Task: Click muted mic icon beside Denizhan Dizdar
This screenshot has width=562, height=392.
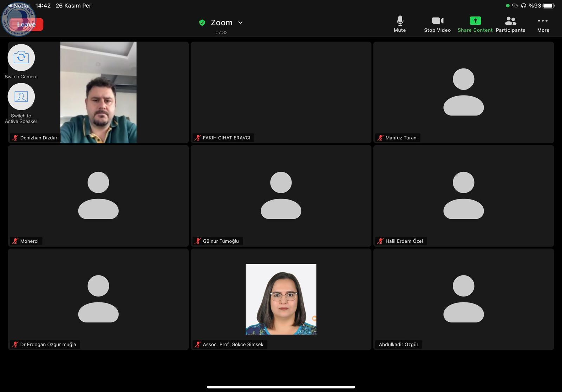Action: click(15, 138)
